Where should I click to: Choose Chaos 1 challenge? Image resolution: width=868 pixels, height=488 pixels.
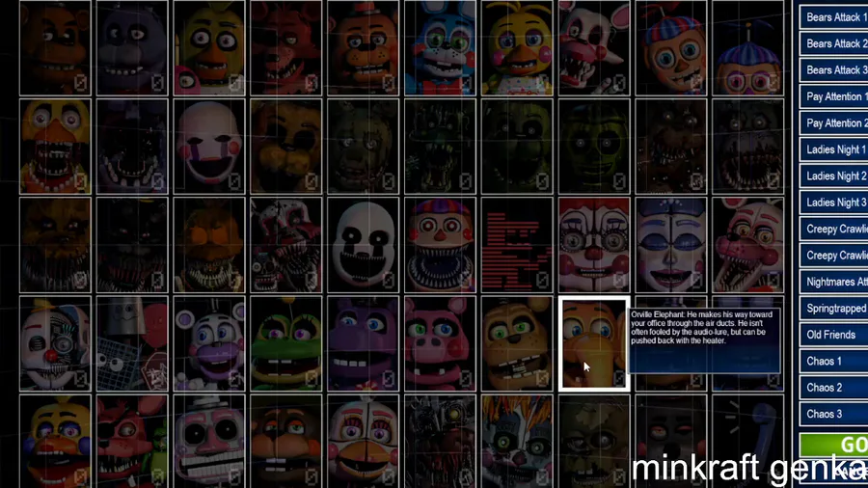pos(833,362)
